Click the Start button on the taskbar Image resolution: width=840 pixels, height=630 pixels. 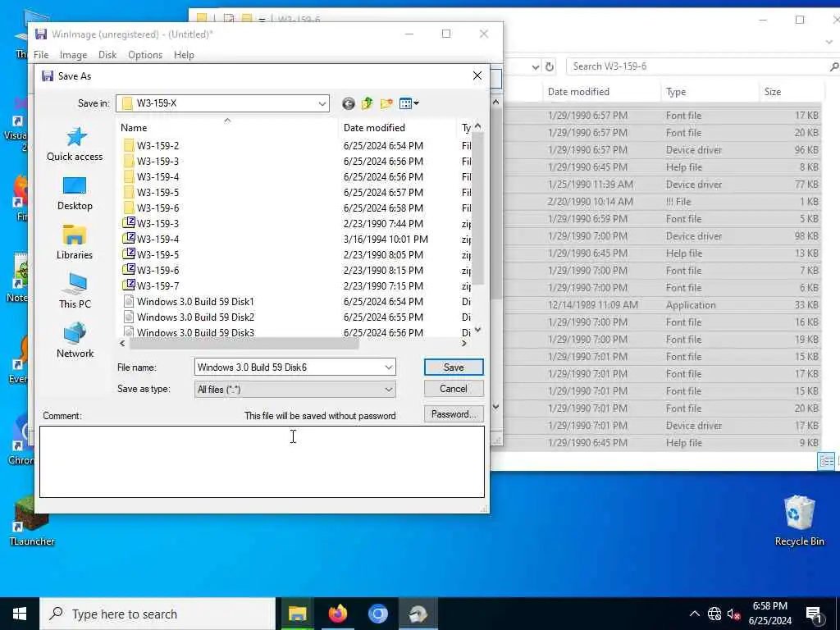(20, 614)
